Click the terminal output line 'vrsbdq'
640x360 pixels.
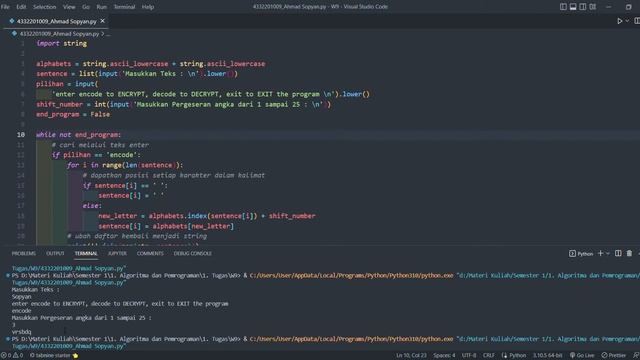click(x=21, y=332)
